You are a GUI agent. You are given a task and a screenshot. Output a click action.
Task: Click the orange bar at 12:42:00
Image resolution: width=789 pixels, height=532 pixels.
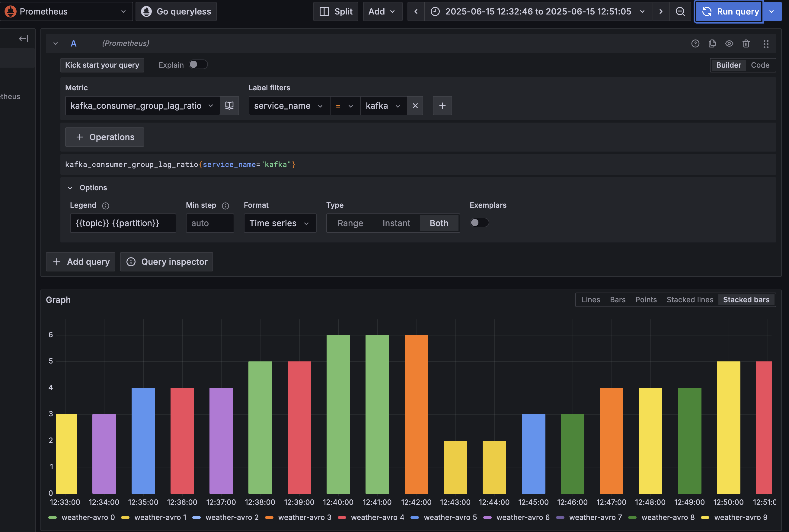416,414
